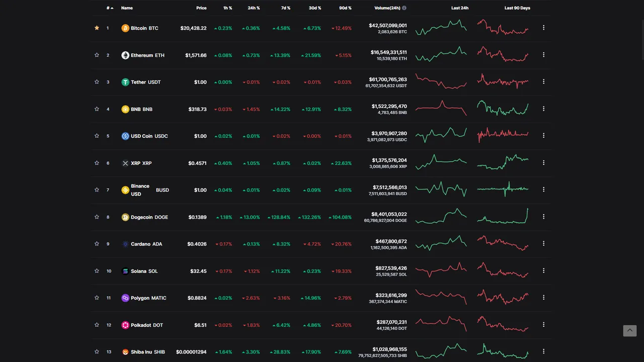This screenshot has height=362, width=644.
Task: Sort by the 90d % column header
Action: 346,8
